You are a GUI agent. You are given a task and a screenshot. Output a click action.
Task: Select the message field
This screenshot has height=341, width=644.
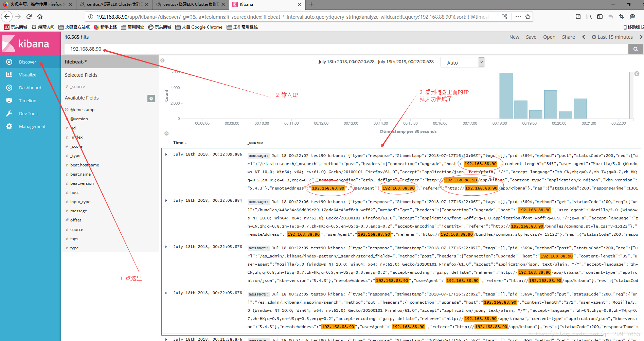[x=78, y=211]
